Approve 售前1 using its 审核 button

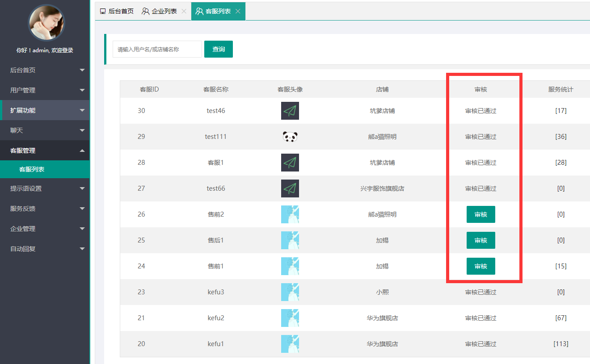point(480,266)
